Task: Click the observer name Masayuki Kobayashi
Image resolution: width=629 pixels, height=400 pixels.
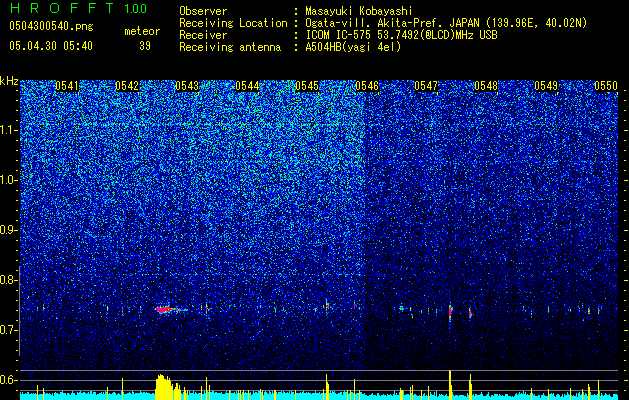Action: tap(359, 11)
